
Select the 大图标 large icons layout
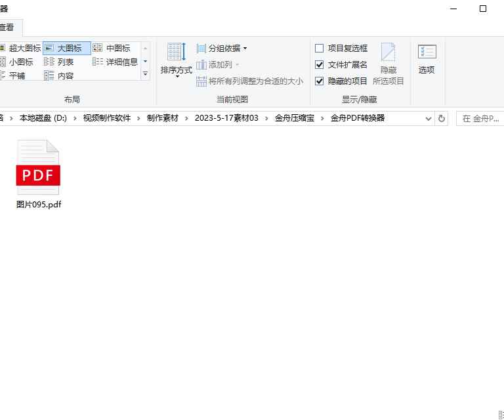coord(67,48)
